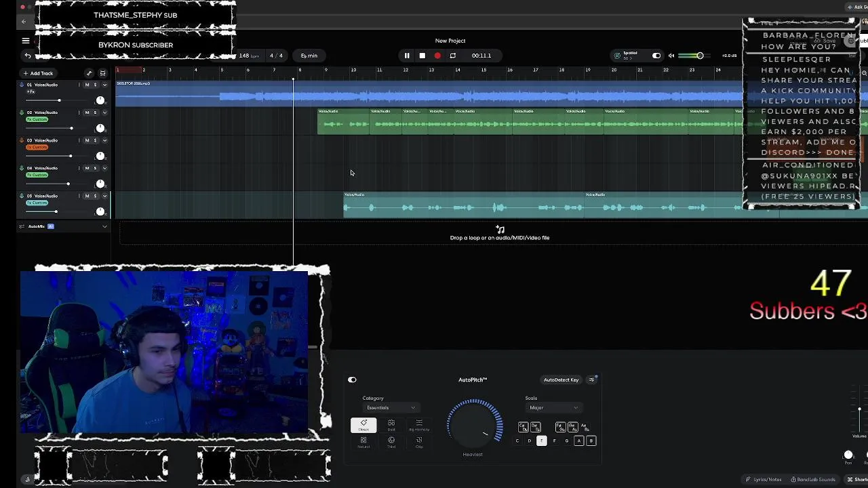Open AutoPitch settings sliders icon
Image resolution: width=868 pixels, height=488 pixels.
click(591, 380)
